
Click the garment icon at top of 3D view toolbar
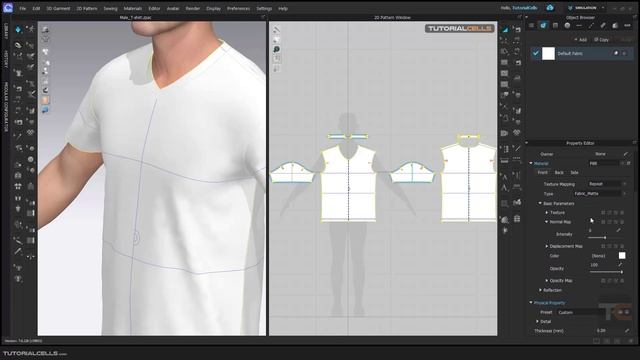point(45,30)
